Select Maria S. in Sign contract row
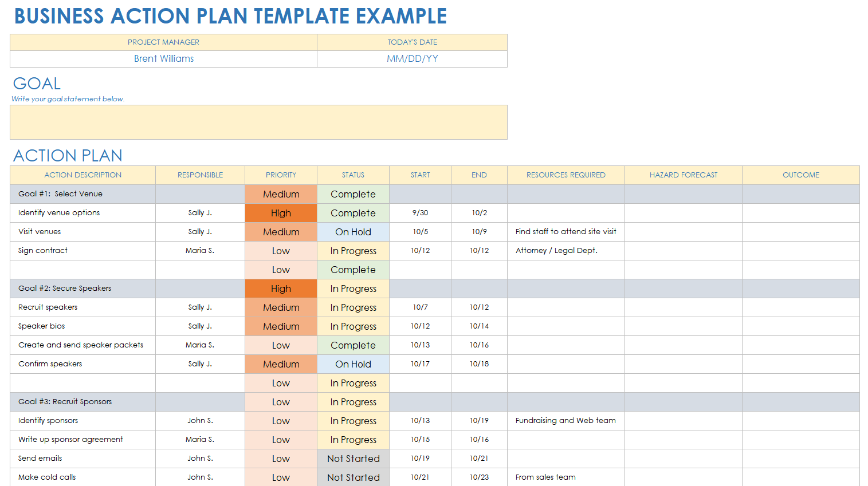 tap(200, 251)
